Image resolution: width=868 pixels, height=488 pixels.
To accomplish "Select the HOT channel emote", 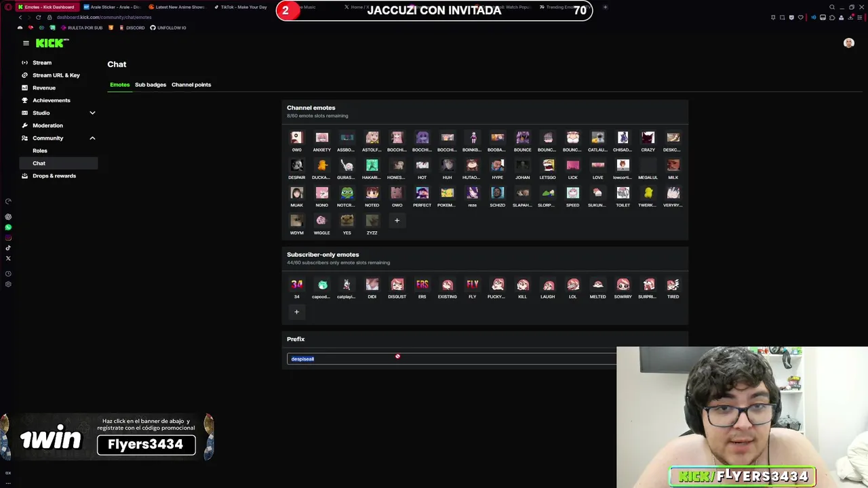I will [x=422, y=169].
